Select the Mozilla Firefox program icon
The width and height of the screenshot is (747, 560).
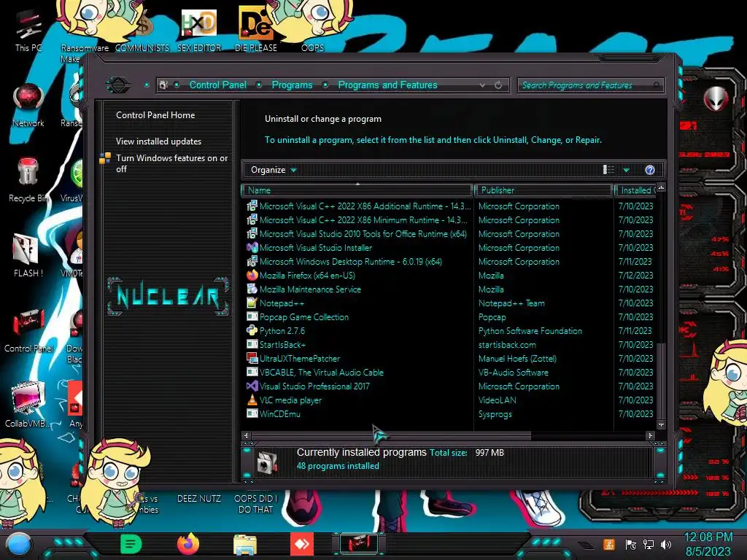252,275
